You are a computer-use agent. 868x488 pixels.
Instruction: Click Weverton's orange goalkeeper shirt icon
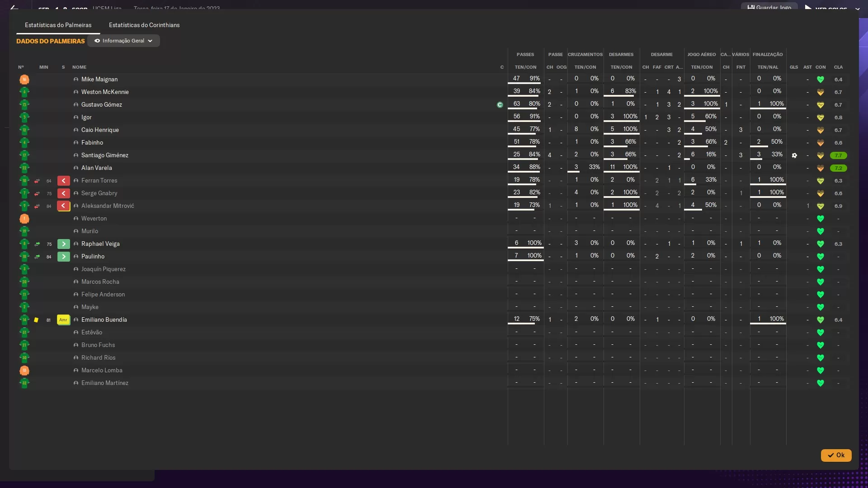pos(24,219)
